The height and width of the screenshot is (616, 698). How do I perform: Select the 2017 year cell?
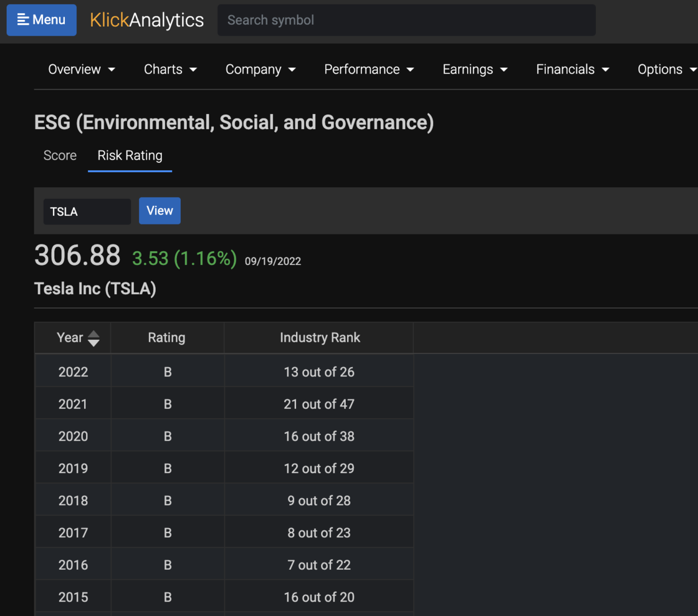click(73, 532)
